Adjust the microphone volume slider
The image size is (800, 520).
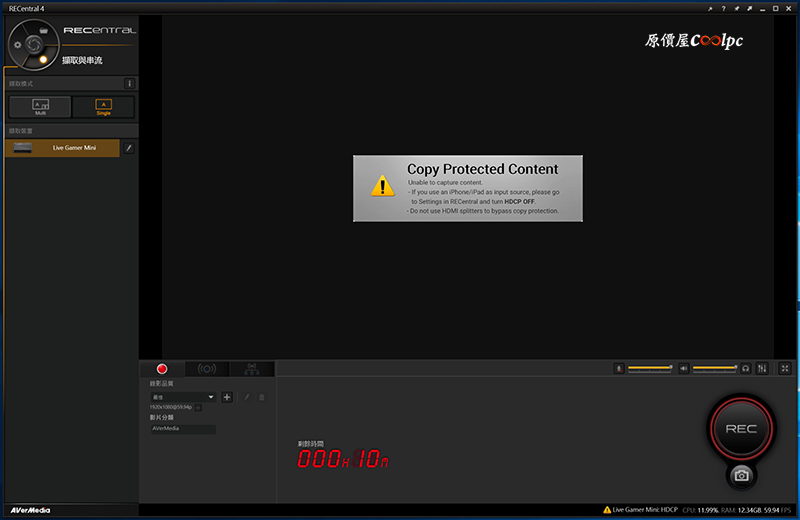point(650,368)
